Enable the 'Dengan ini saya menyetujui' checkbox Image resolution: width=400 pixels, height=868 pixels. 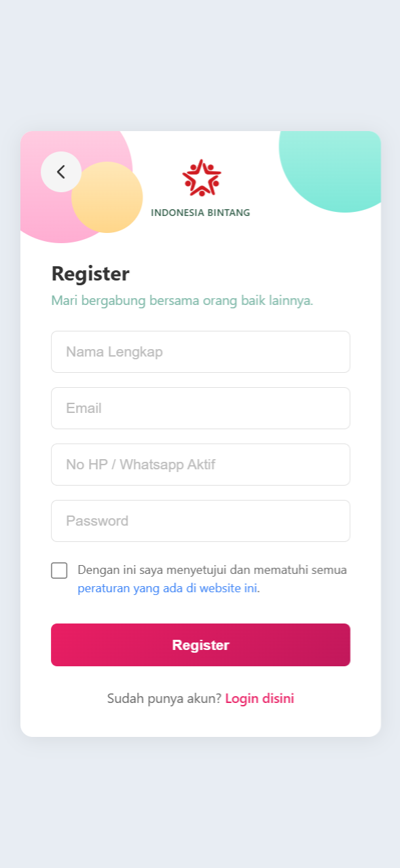[x=59, y=571]
